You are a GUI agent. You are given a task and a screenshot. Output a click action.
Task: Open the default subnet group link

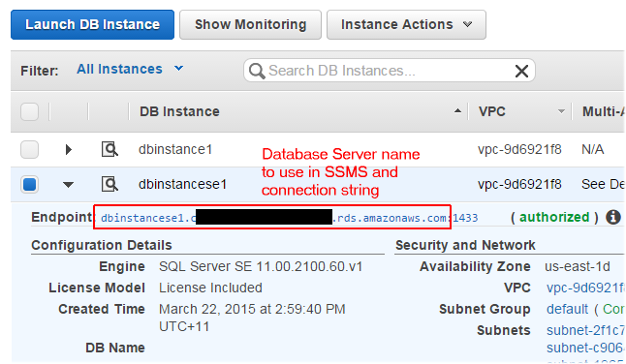click(567, 309)
